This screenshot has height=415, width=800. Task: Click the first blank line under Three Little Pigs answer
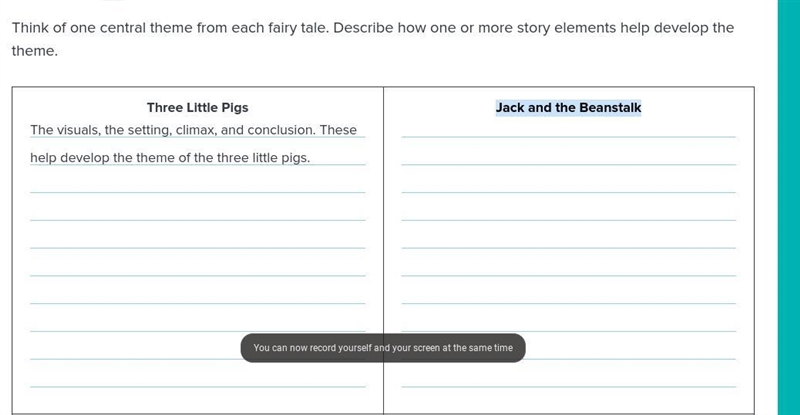point(197,185)
